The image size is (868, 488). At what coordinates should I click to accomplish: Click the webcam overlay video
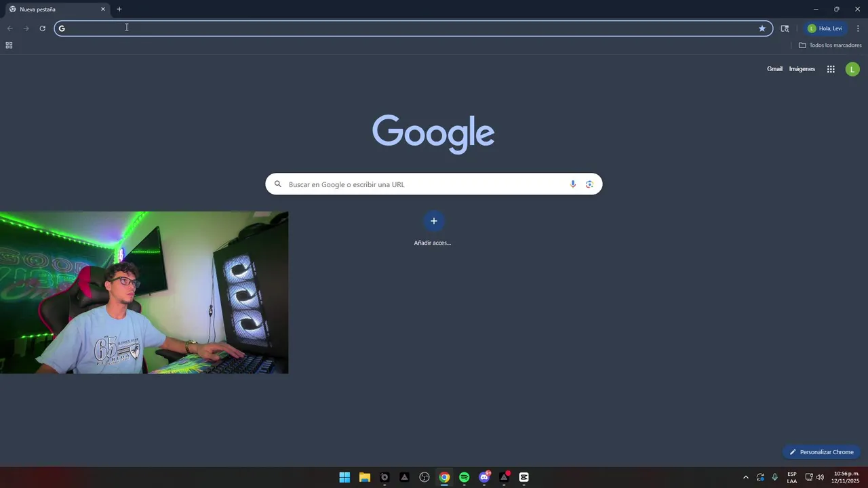144,292
